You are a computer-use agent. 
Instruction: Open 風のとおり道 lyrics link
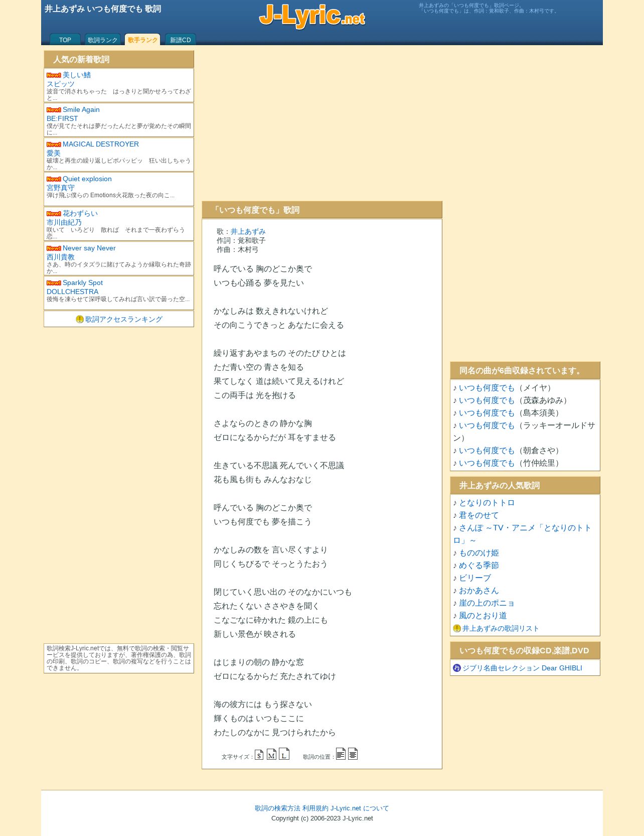pos(483,616)
